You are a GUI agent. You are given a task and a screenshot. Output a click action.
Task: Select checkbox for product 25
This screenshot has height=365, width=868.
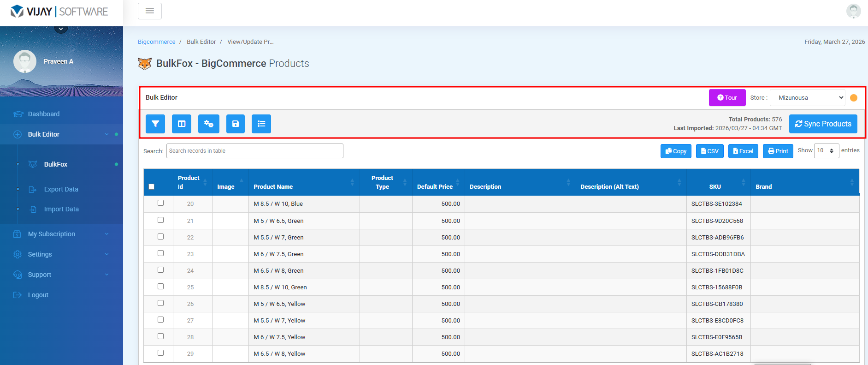(x=160, y=287)
